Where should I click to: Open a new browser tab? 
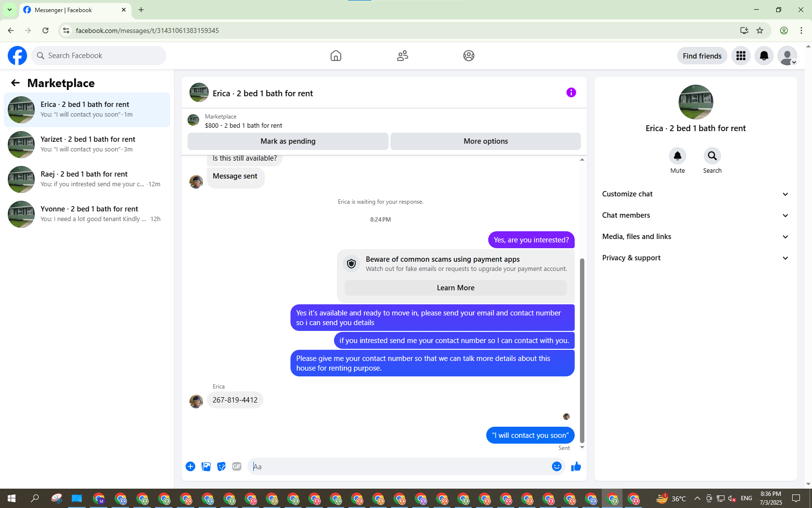point(141,10)
